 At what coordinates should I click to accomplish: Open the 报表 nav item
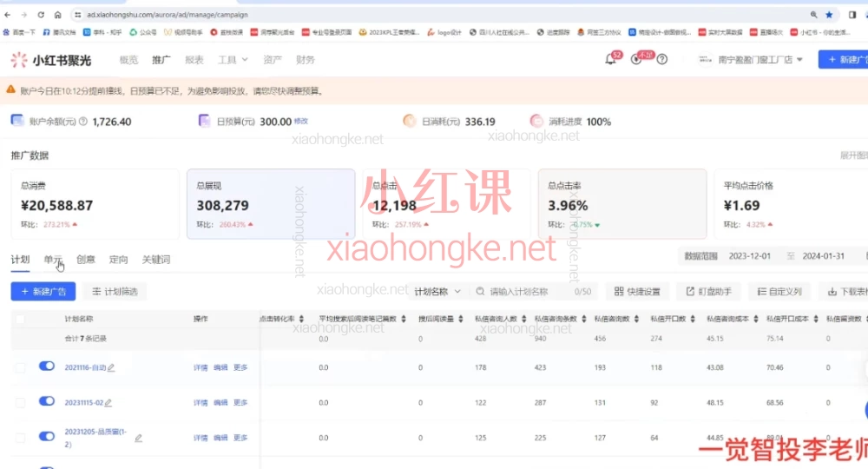click(x=194, y=60)
